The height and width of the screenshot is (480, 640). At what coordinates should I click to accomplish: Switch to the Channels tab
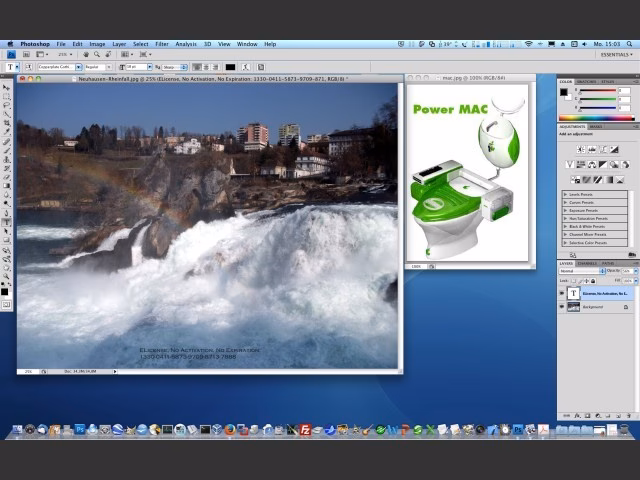point(587,263)
